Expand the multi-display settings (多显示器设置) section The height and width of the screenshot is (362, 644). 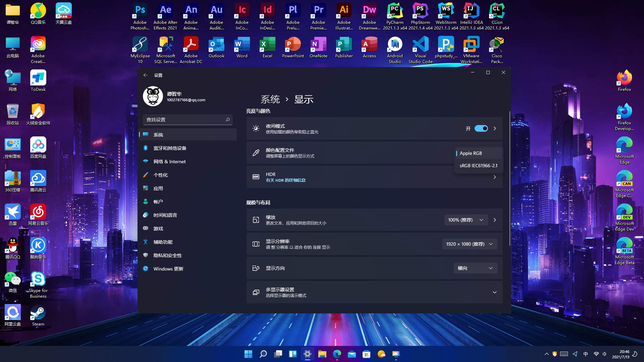(x=494, y=292)
